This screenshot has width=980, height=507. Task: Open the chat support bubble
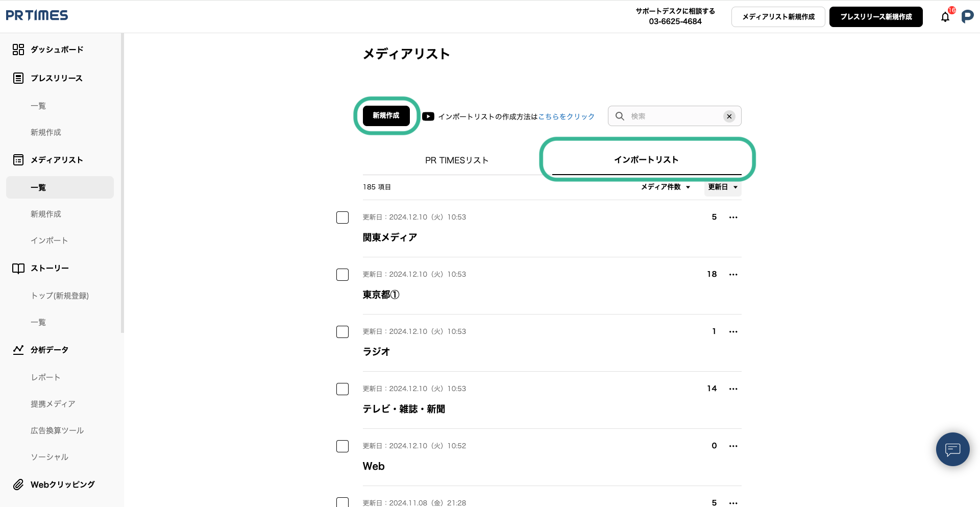952,449
